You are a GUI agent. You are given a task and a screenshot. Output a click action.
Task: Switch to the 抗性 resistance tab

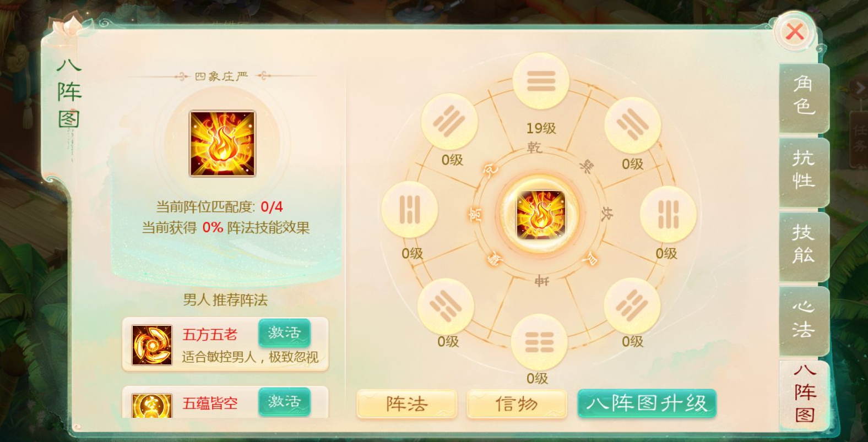click(804, 171)
